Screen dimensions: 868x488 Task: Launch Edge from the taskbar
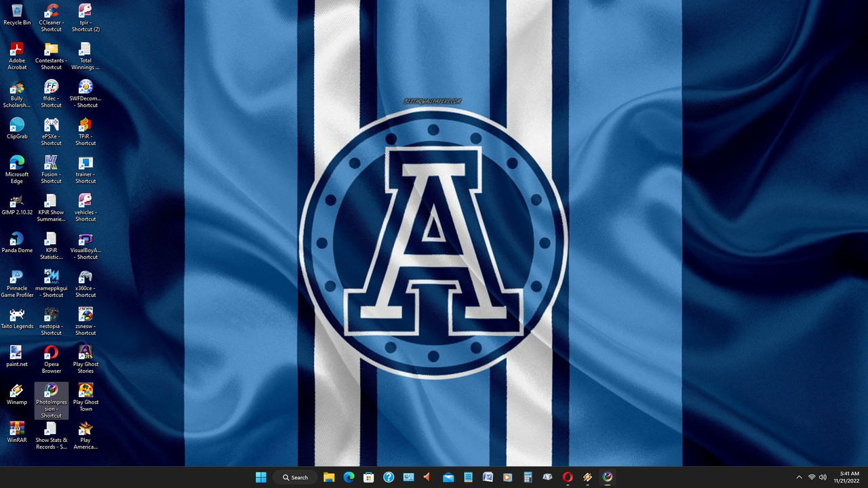click(349, 477)
